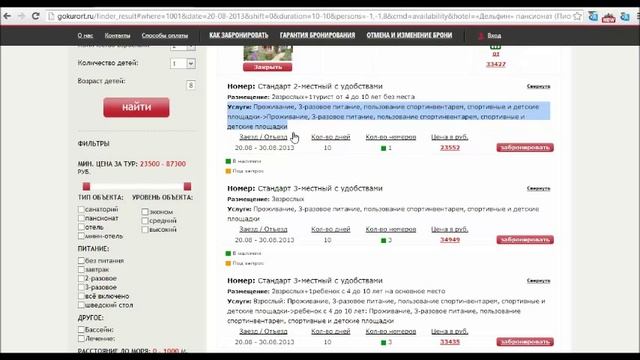Screen dimensions: 640x360
Task: Click 'Заезд / Отъезд' header in 2-местный table
Action: point(263,137)
